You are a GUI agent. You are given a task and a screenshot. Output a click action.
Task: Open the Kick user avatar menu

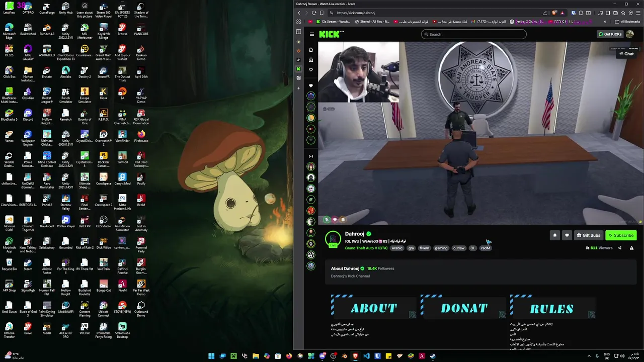point(630,34)
